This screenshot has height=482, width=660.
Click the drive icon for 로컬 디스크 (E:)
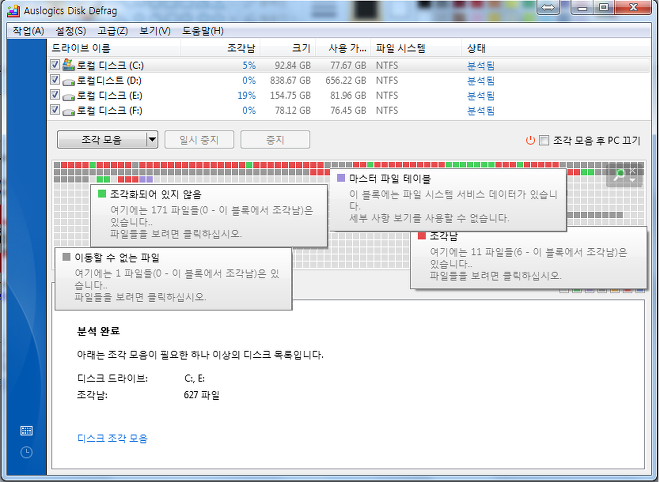coord(68,96)
